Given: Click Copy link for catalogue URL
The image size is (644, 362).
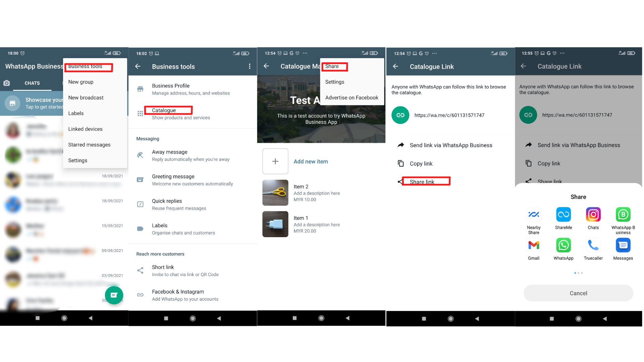Looking at the screenshot, I should pyautogui.click(x=421, y=163).
